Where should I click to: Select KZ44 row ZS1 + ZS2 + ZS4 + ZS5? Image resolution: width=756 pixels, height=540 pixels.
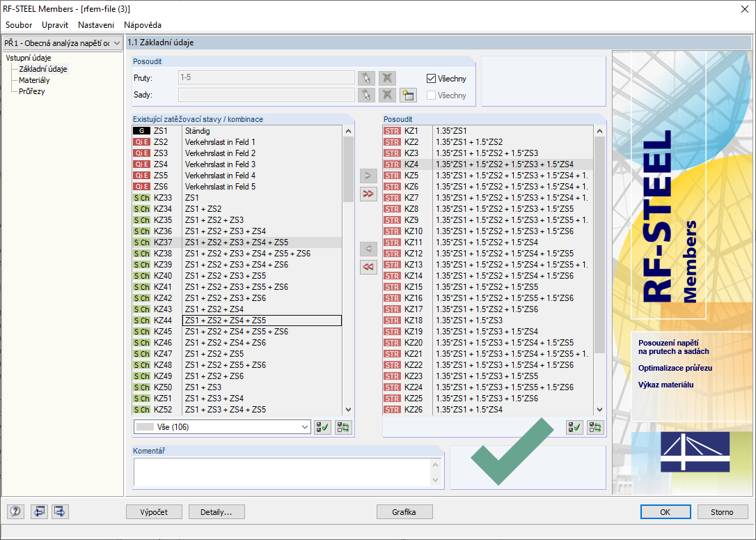(237, 321)
